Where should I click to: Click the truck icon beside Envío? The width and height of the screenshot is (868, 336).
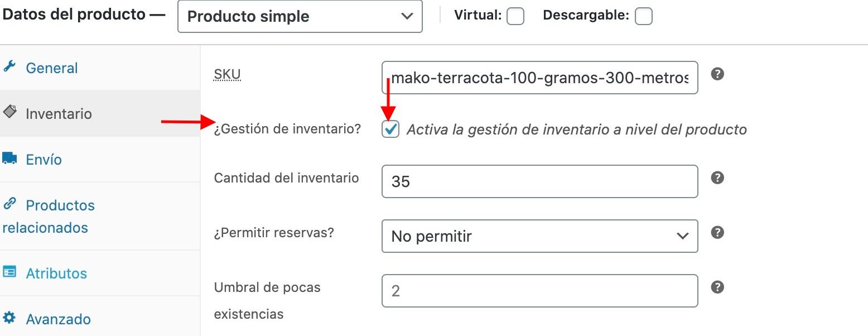pos(9,159)
